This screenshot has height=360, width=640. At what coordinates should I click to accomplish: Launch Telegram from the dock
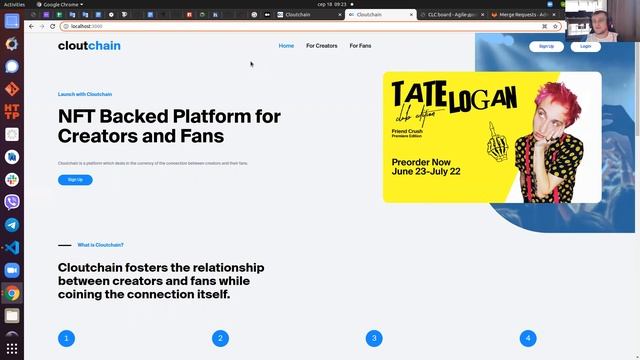click(x=12, y=225)
